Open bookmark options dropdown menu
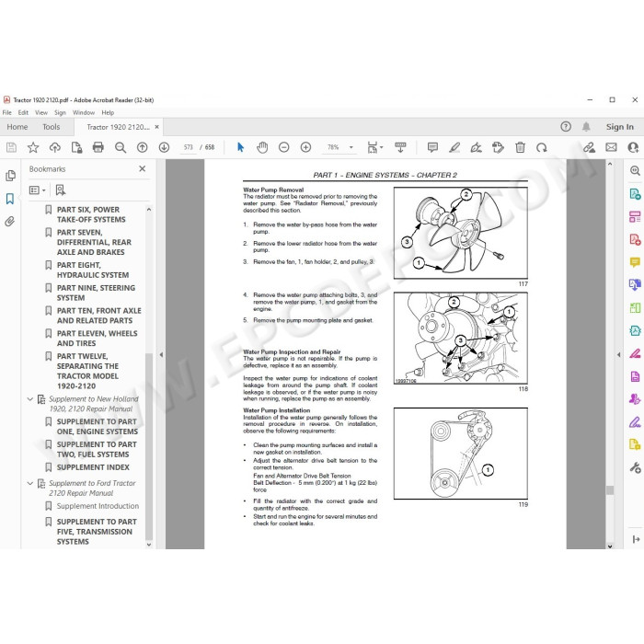Viewport: 644px width, 644px height. point(37,190)
